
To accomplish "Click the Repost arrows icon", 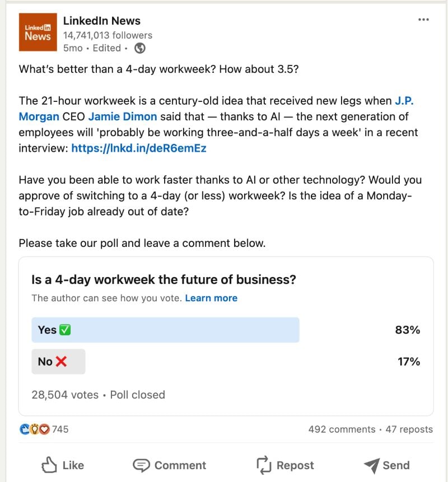I will [263, 465].
